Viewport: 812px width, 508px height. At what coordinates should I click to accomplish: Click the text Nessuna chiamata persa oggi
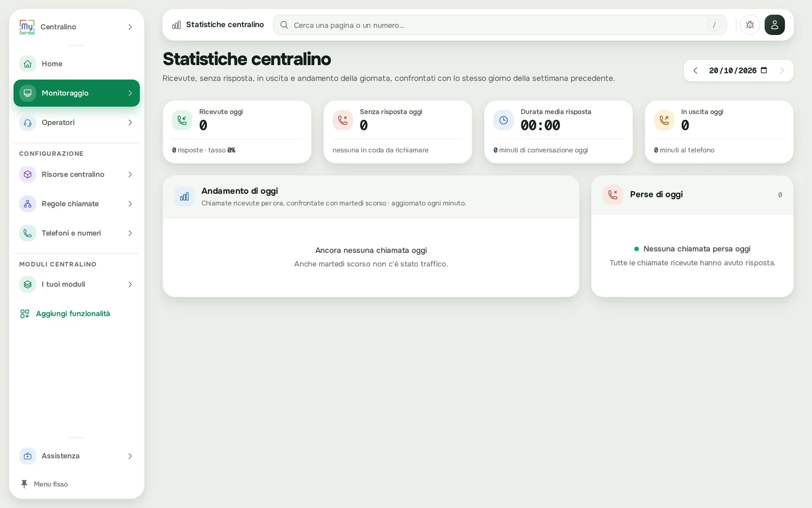697,249
